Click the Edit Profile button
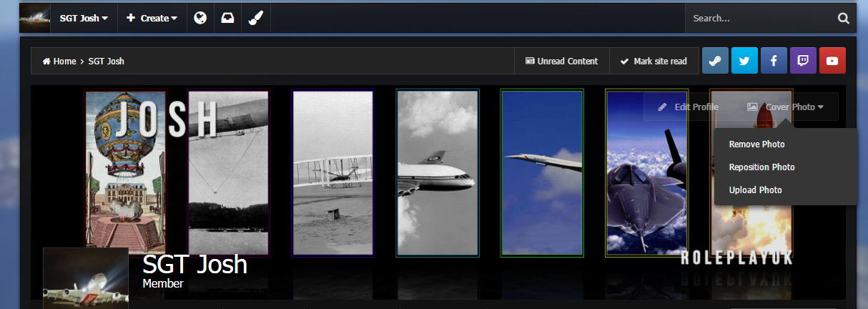Image resolution: width=868 pixels, height=309 pixels. 689,107
